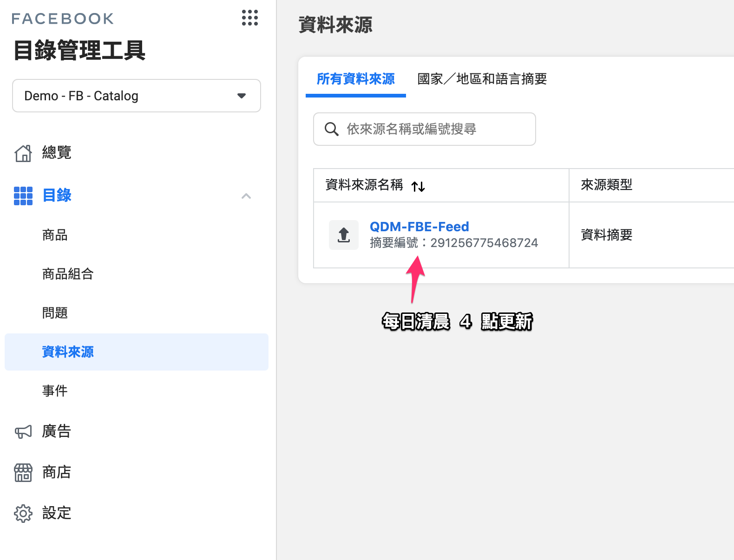Select 目錄 menu label
This screenshot has height=560, width=734.
(57, 195)
